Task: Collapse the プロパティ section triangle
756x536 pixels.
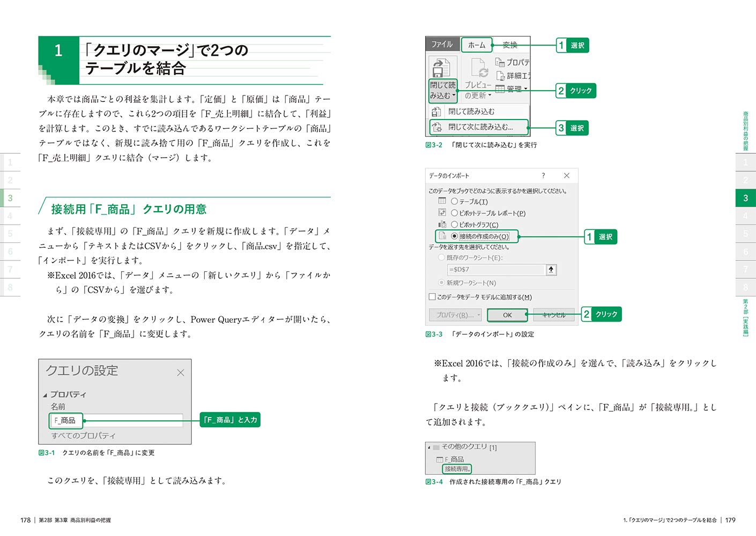Action: pos(45,395)
